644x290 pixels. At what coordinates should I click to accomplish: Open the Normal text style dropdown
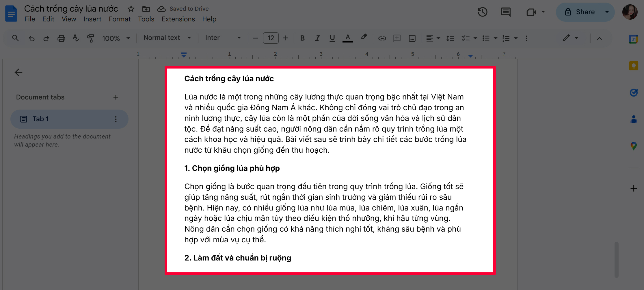tap(166, 38)
